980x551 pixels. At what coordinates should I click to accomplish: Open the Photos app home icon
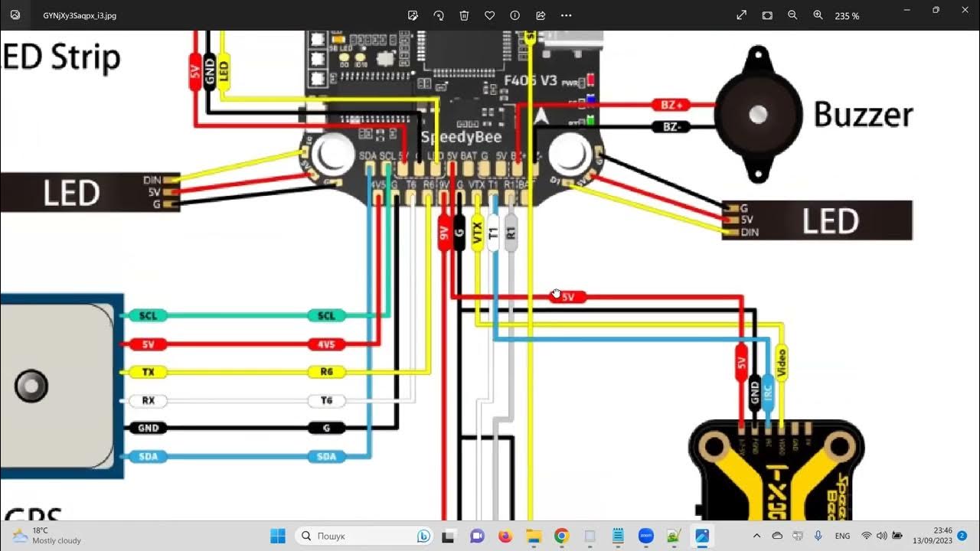(15, 15)
